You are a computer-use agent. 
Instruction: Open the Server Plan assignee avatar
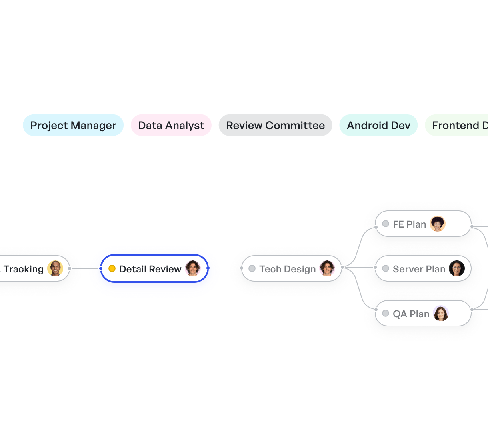click(457, 268)
